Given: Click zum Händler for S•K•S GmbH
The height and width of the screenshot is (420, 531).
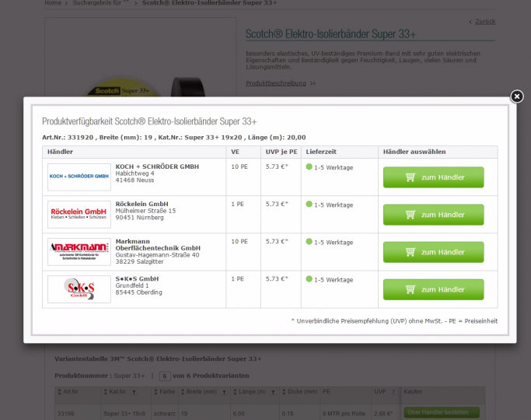Looking at the screenshot, I should [x=434, y=289].
